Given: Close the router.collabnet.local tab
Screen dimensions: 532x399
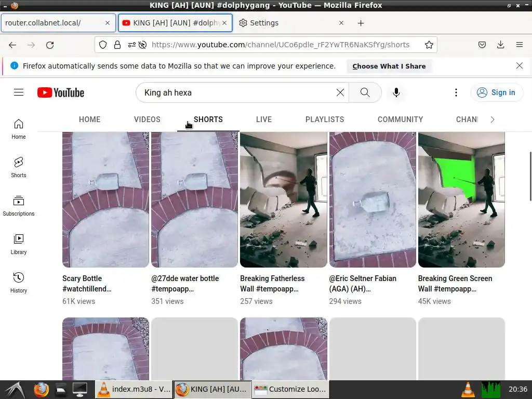Looking at the screenshot, I should tap(108, 23).
